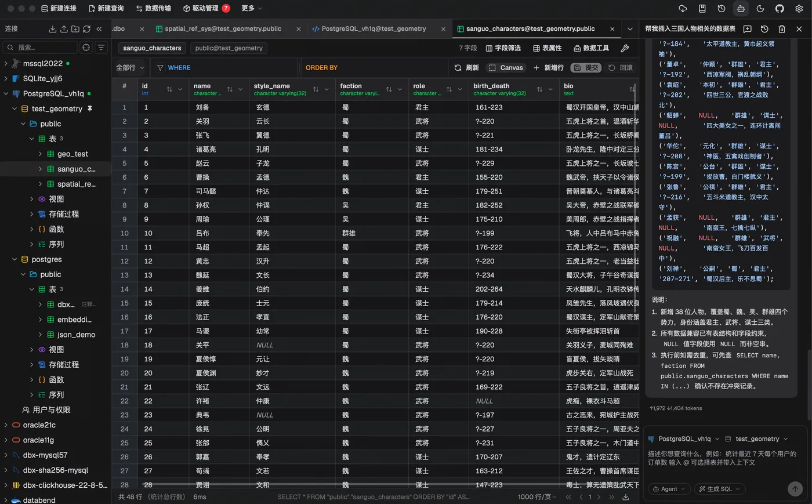812x504 pixels.
Task: Click the WHERE filter funnel icon
Action: (161, 68)
